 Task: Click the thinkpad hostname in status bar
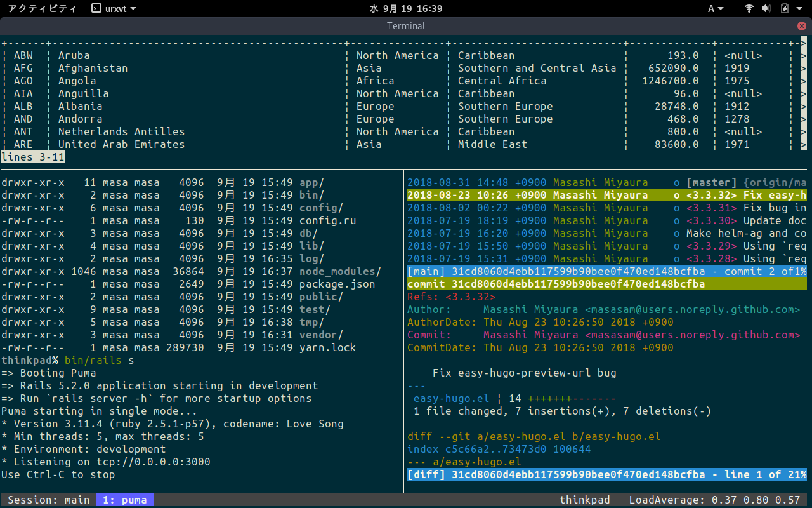(x=584, y=500)
